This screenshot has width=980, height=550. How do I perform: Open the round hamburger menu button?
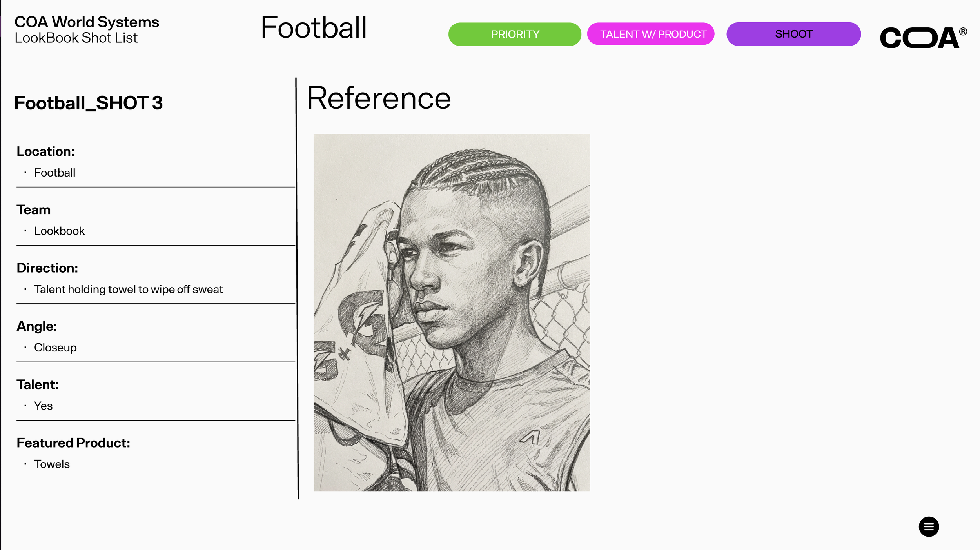[928, 526]
